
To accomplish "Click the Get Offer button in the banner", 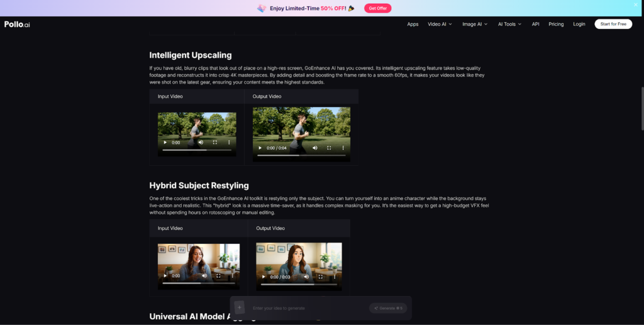I will tap(377, 8).
